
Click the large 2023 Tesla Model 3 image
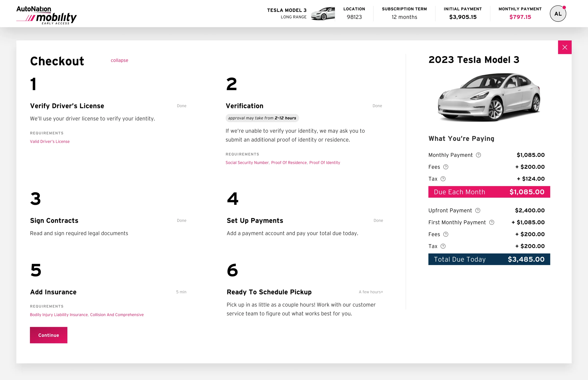click(489, 98)
